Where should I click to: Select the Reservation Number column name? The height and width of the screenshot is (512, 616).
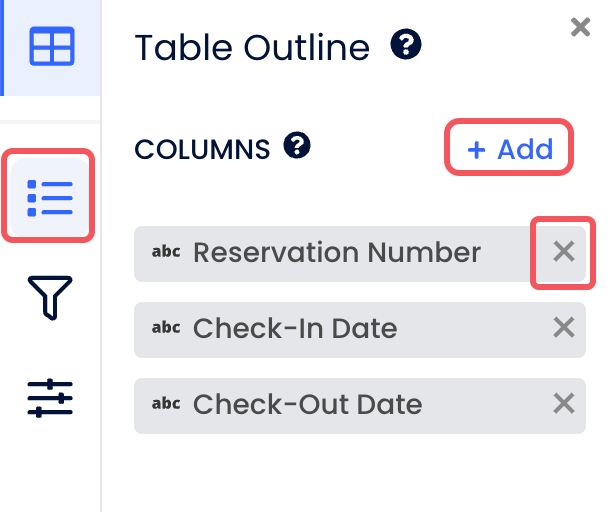[x=337, y=252]
